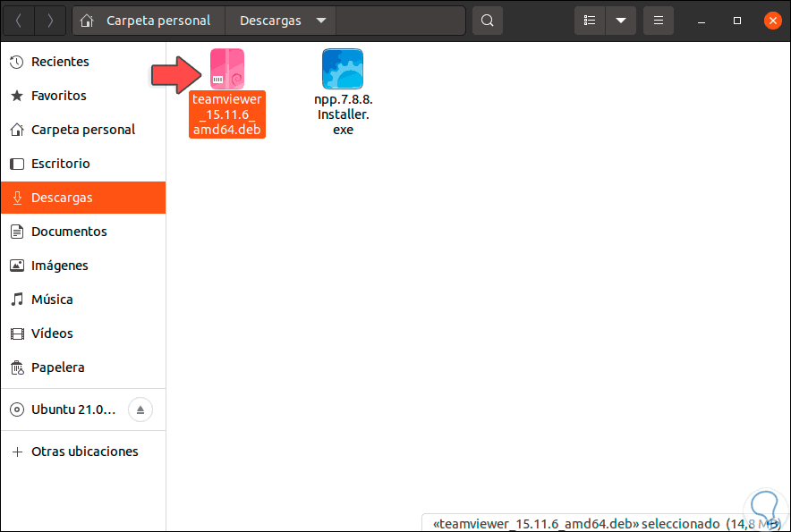The image size is (791, 532).
Task: Select the teamviewer deb package icon
Action: tap(227, 69)
